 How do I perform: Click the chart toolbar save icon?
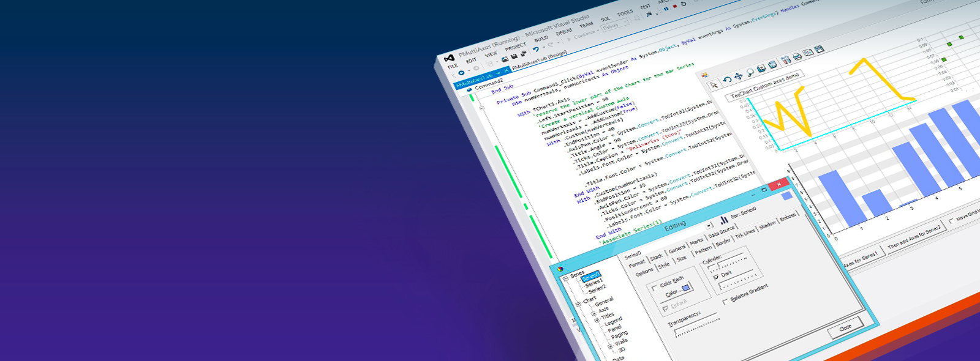(820, 49)
